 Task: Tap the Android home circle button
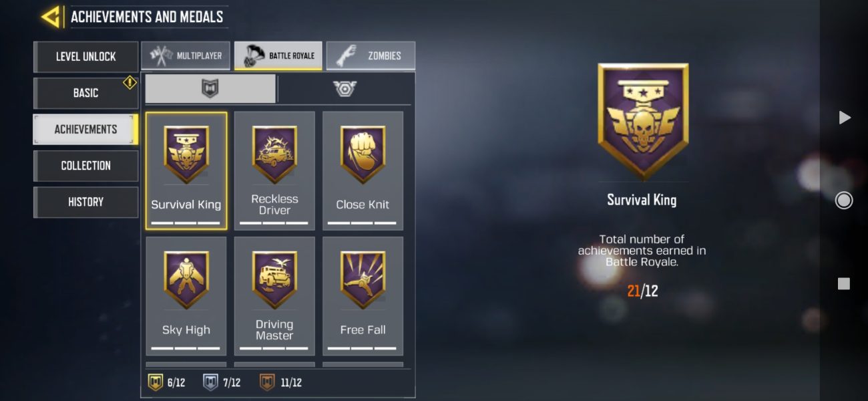click(844, 200)
